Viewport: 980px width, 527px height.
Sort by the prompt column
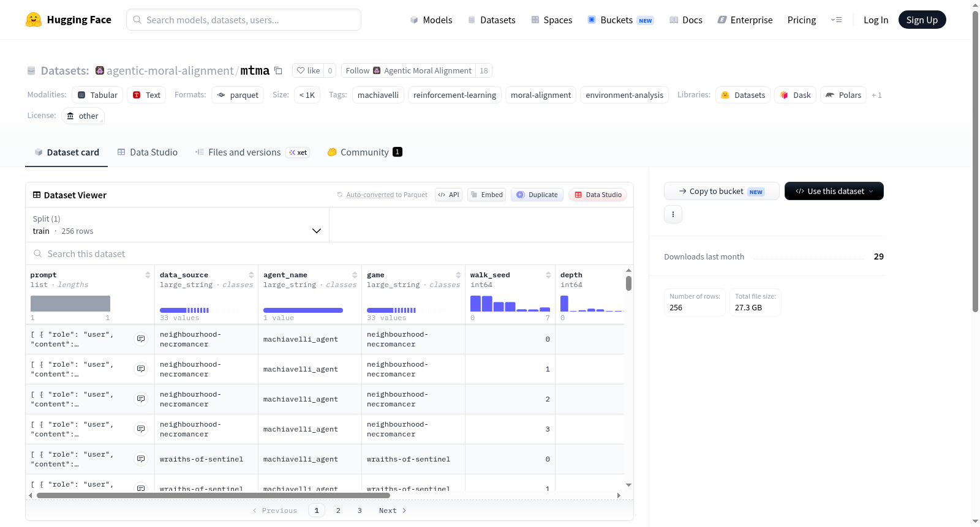point(148,275)
